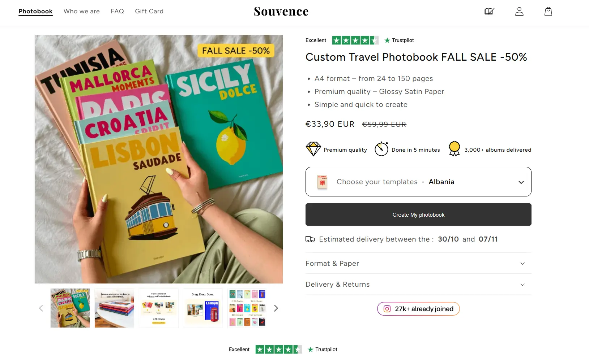Select the Drag Drop Done thumbnail

click(203, 308)
